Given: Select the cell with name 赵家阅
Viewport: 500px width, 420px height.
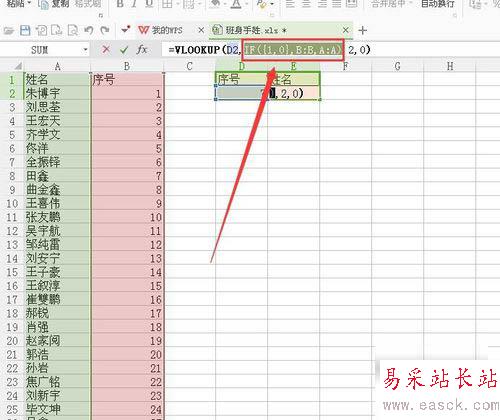Looking at the screenshot, I should pyautogui.click(x=57, y=341).
